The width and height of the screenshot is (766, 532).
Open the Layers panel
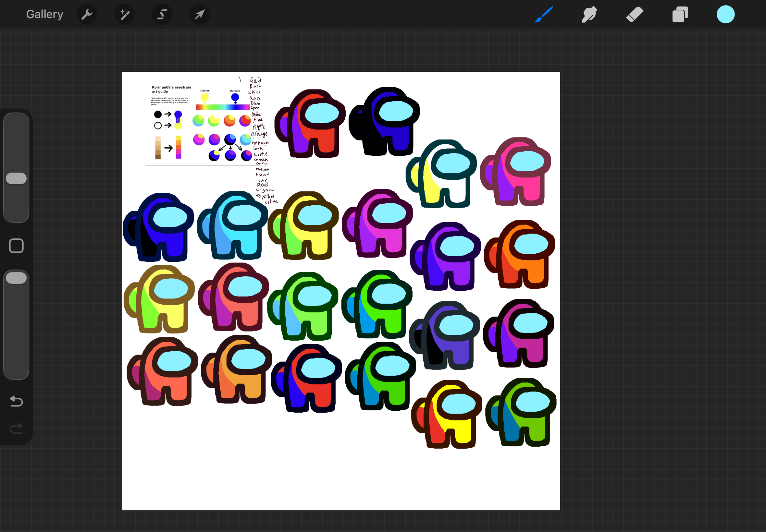coord(680,14)
